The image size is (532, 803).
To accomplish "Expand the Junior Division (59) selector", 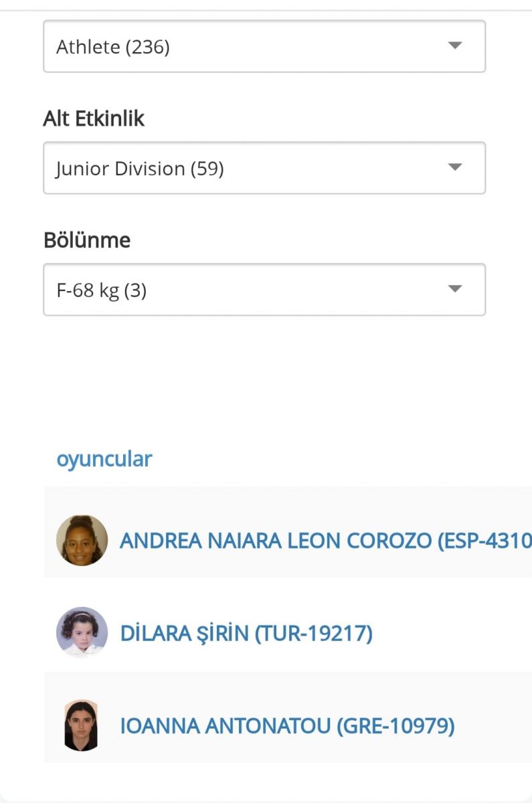I will [264, 168].
